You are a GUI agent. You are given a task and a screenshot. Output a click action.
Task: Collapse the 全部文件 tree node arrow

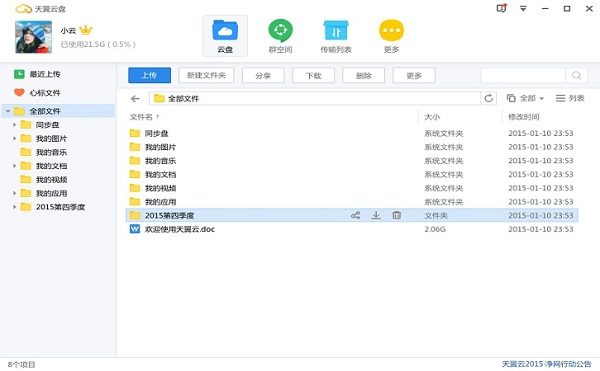click(x=8, y=111)
